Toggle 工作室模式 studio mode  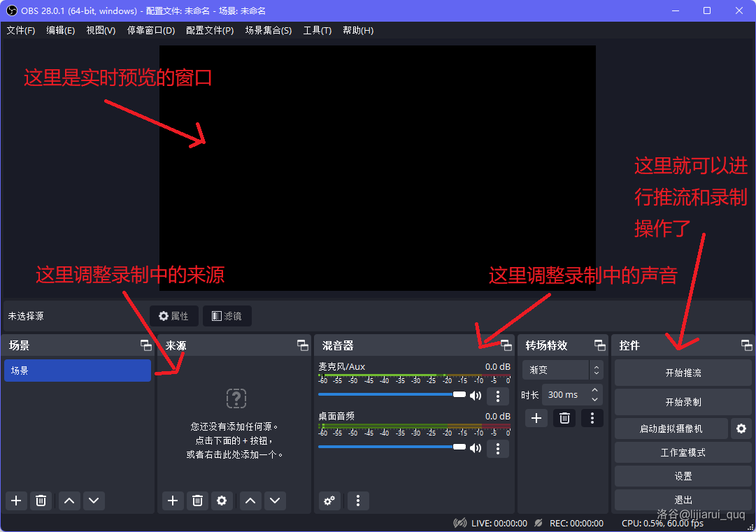(x=683, y=452)
